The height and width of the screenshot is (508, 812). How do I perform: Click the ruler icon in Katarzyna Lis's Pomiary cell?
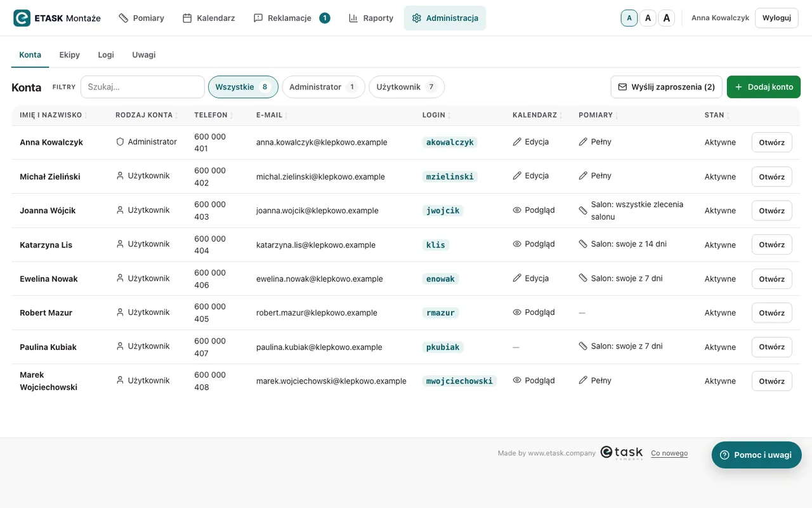(583, 244)
